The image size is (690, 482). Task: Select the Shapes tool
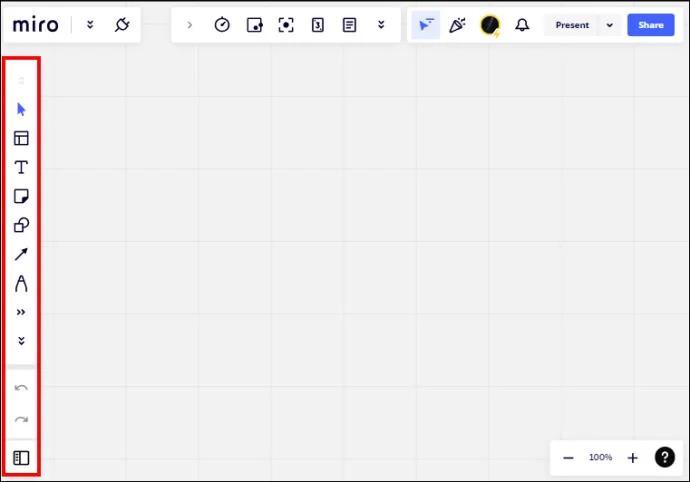pos(21,225)
